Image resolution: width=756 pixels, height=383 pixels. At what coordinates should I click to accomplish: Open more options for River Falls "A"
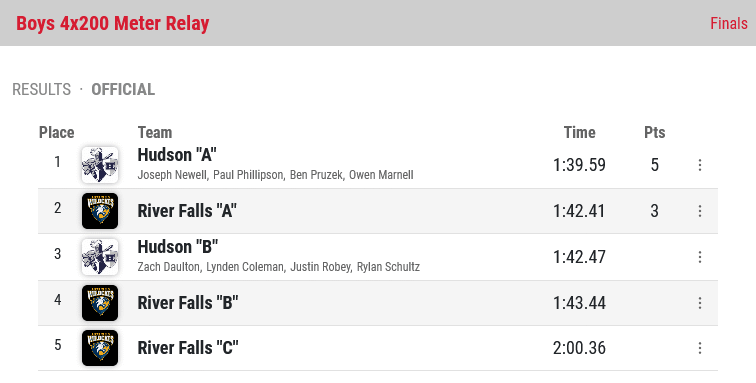(x=700, y=211)
